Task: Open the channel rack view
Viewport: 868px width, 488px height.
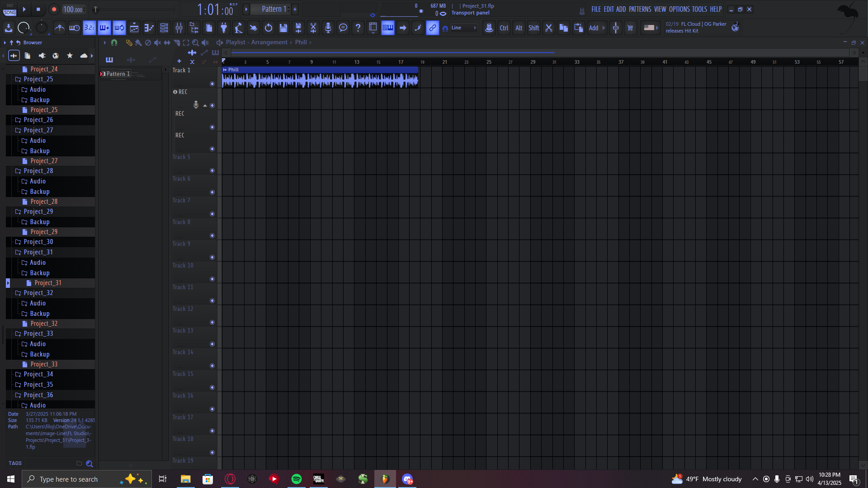Action: coord(164,28)
